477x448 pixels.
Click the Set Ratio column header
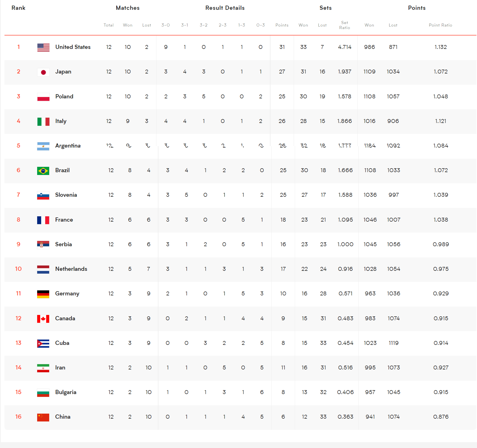tap(345, 25)
